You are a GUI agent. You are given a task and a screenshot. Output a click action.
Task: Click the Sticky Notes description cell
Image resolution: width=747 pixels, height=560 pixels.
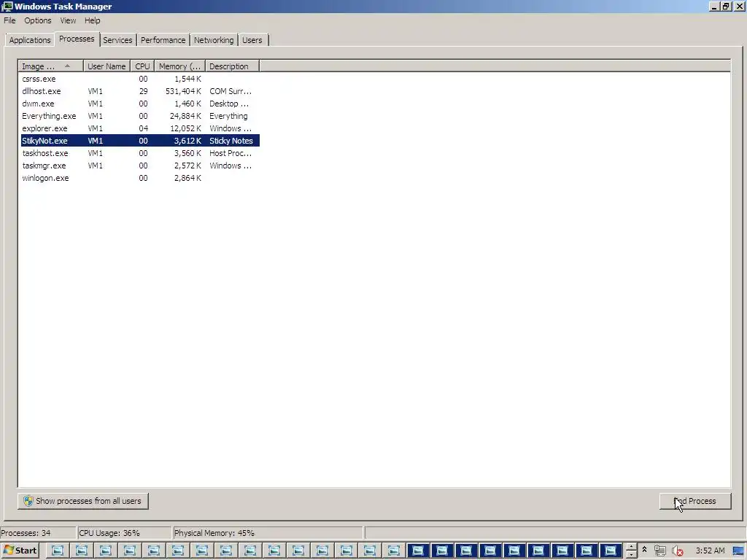point(231,141)
